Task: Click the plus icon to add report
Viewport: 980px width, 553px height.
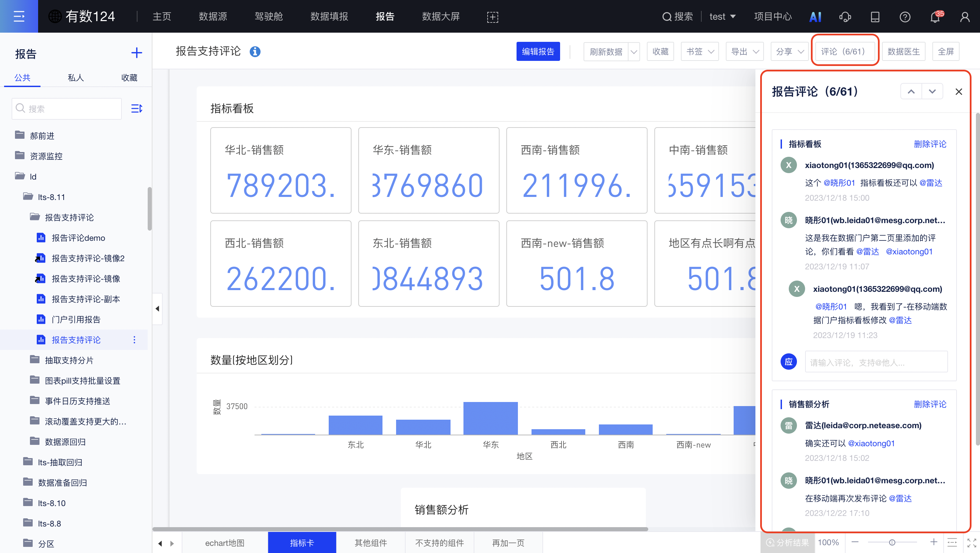Action: 136,53
